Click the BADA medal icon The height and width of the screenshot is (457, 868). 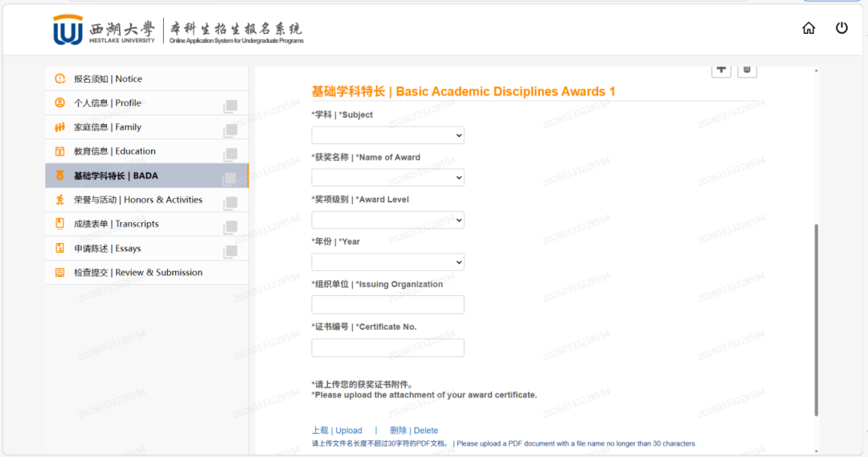point(59,175)
